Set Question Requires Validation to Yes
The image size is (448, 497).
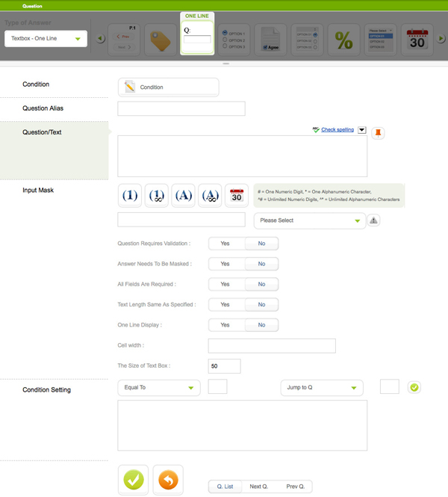[x=225, y=244]
